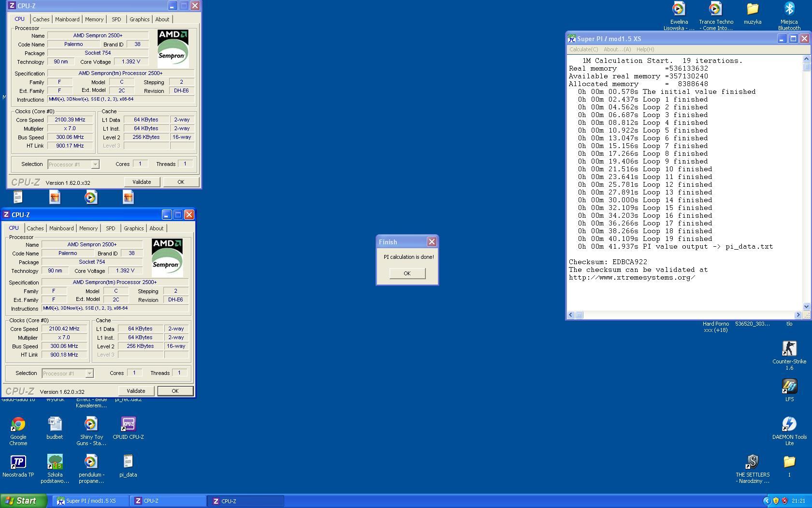Open the Windows Start menu

(x=24, y=501)
